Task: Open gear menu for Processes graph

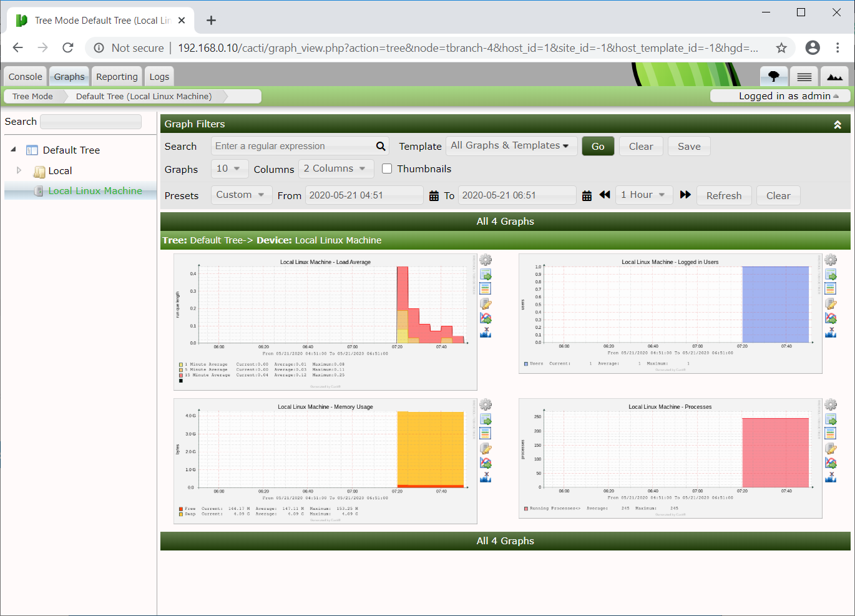Action: point(831,404)
